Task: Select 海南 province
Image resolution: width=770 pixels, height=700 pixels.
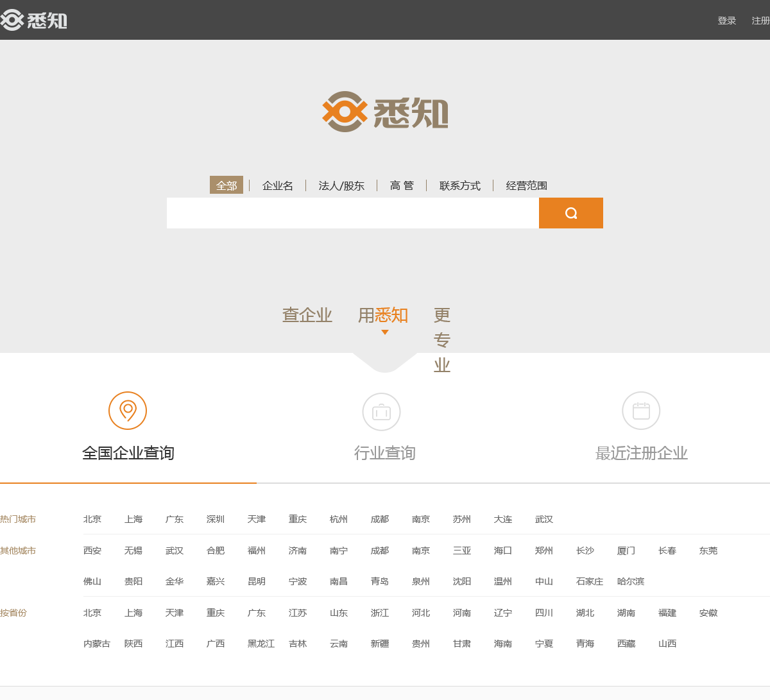Action: [x=503, y=644]
